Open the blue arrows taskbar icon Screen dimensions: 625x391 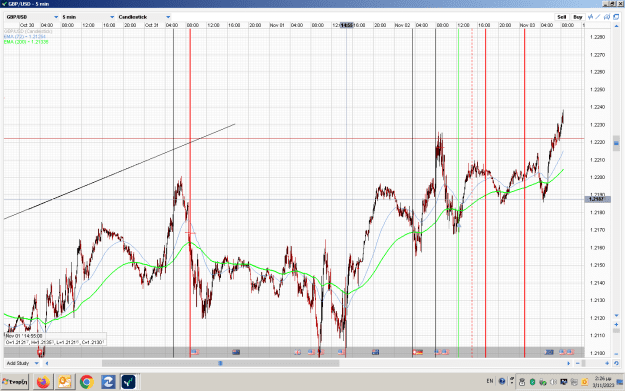[x=108, y=382]
